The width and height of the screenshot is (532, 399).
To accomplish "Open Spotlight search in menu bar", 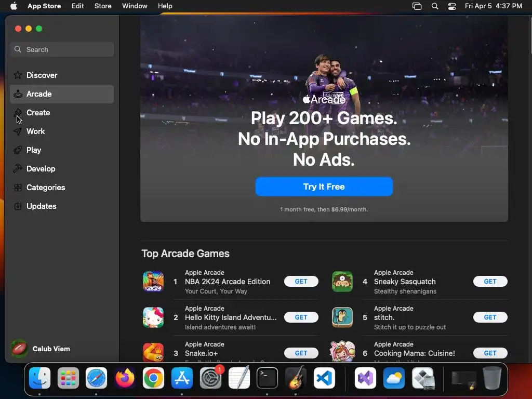I will click(435, 6).
